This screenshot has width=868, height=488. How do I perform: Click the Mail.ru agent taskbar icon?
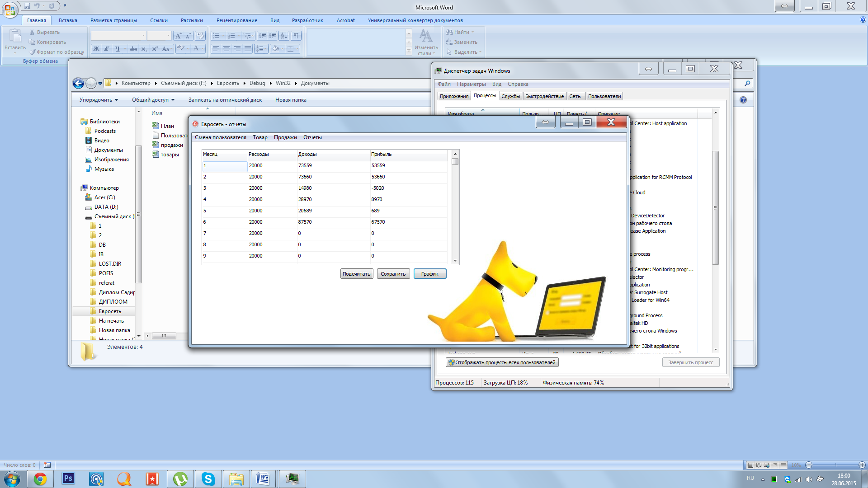[x=96, y=479]
